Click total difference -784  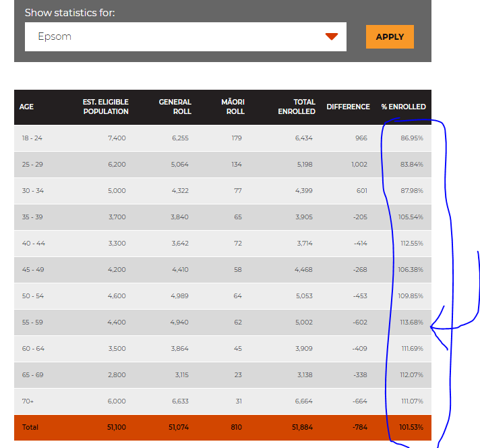pos(360,427)
